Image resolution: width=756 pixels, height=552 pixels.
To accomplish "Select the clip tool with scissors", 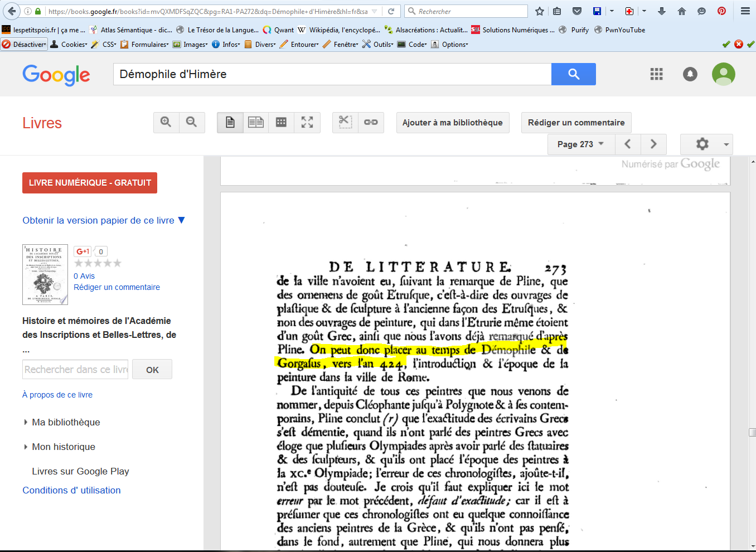I will 346,122.
